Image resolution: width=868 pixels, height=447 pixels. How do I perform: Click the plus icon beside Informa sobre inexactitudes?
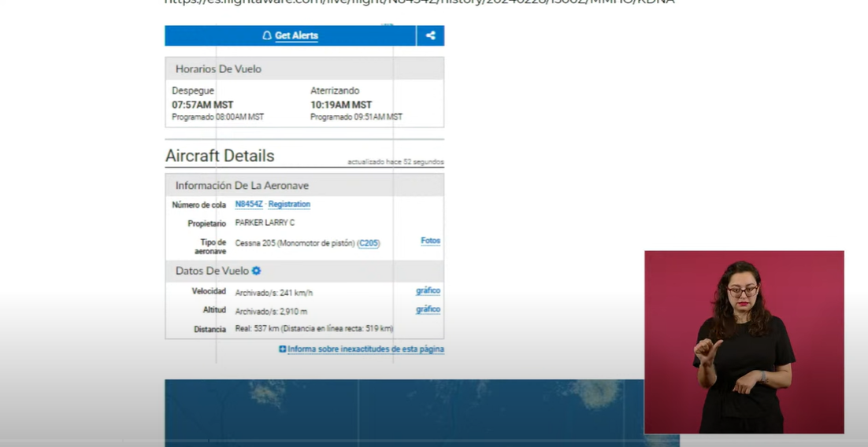(283, 349)
